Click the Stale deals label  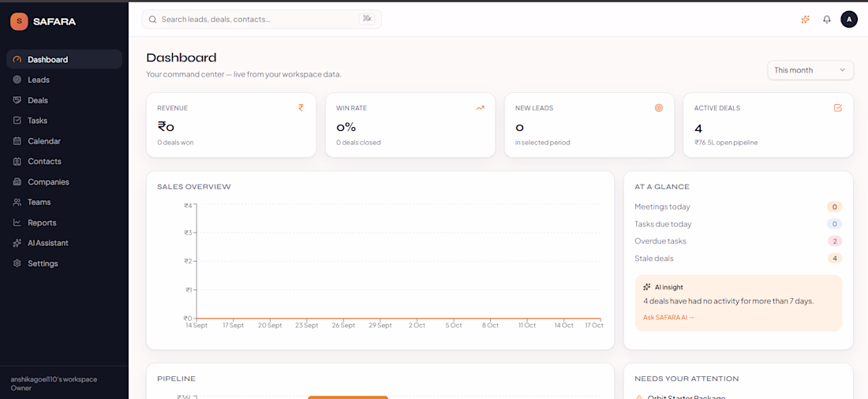[654, 259]
